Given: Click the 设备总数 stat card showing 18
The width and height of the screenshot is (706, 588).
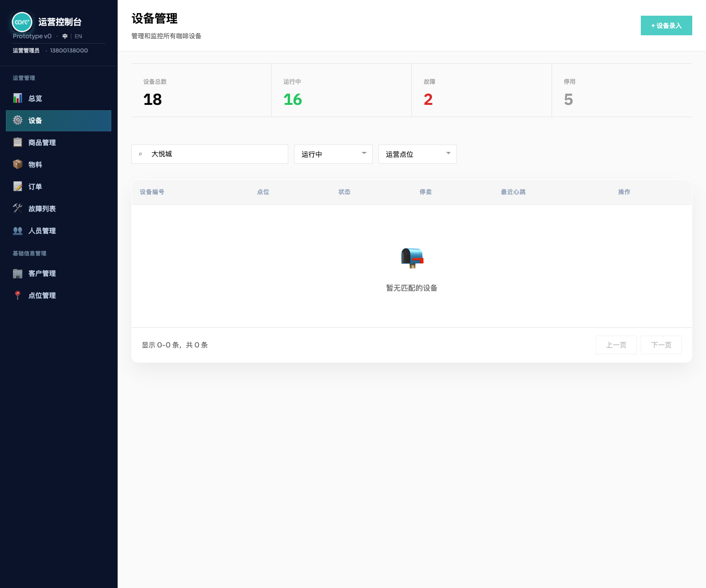Looking at the screenshot, I should [201, 90].
